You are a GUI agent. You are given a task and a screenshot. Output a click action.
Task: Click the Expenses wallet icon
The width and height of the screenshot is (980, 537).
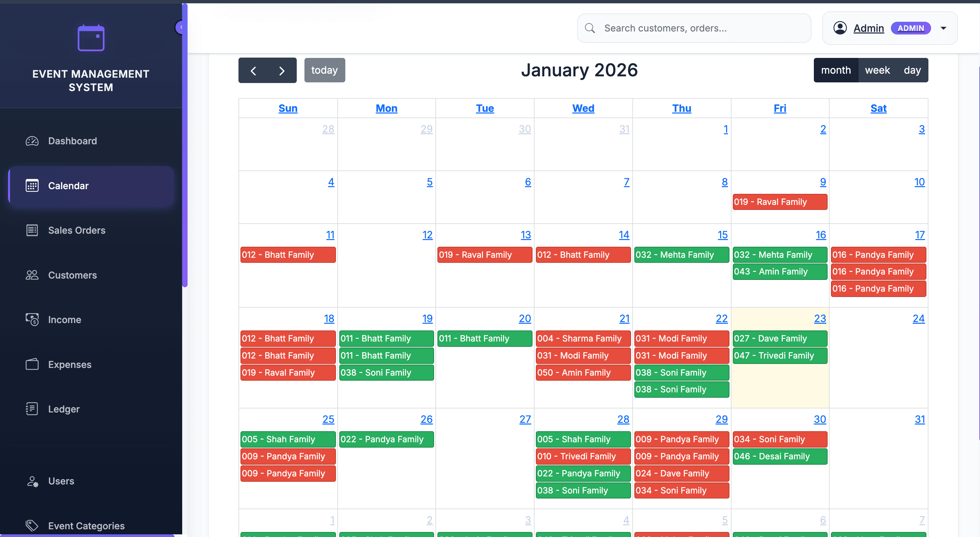click(32, 364)
